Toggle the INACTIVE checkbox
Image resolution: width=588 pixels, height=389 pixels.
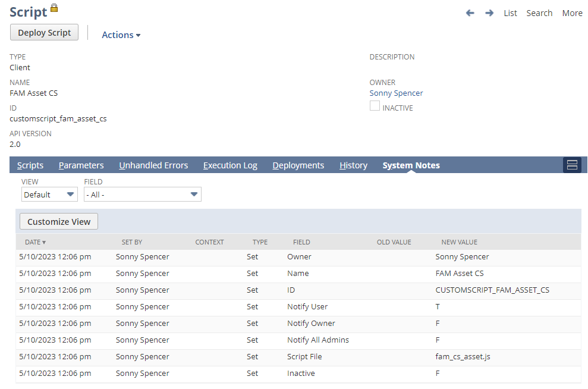[375, 105]
